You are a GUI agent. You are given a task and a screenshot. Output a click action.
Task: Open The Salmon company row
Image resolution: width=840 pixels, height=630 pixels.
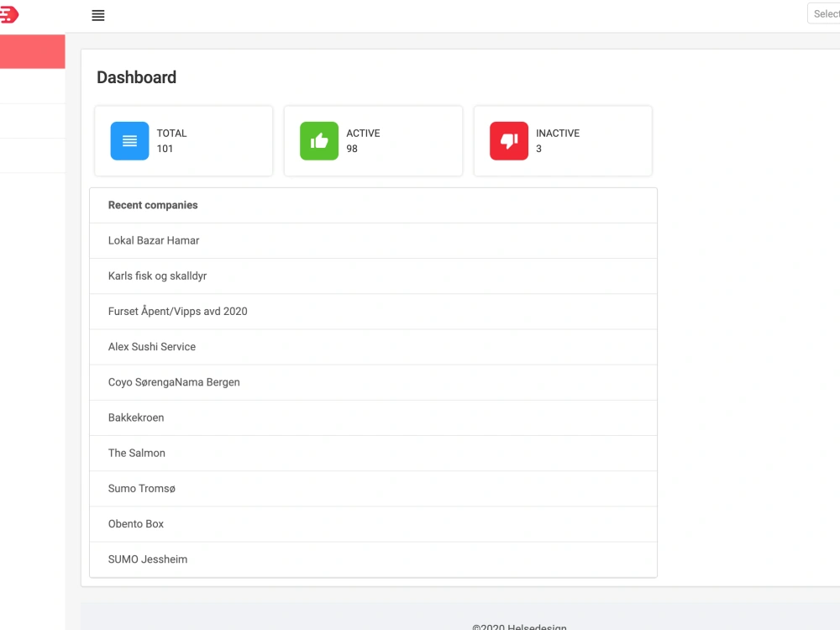(x=374, y=453)
